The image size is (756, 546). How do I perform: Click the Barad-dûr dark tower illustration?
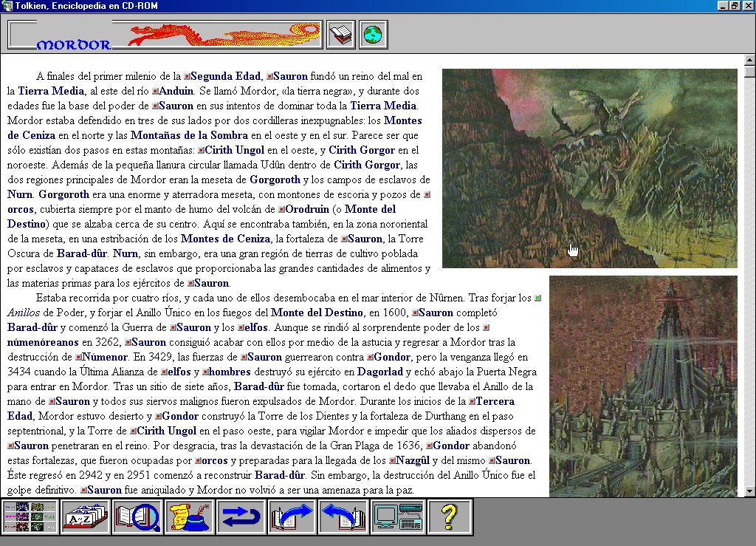click(x=643, y=386)
